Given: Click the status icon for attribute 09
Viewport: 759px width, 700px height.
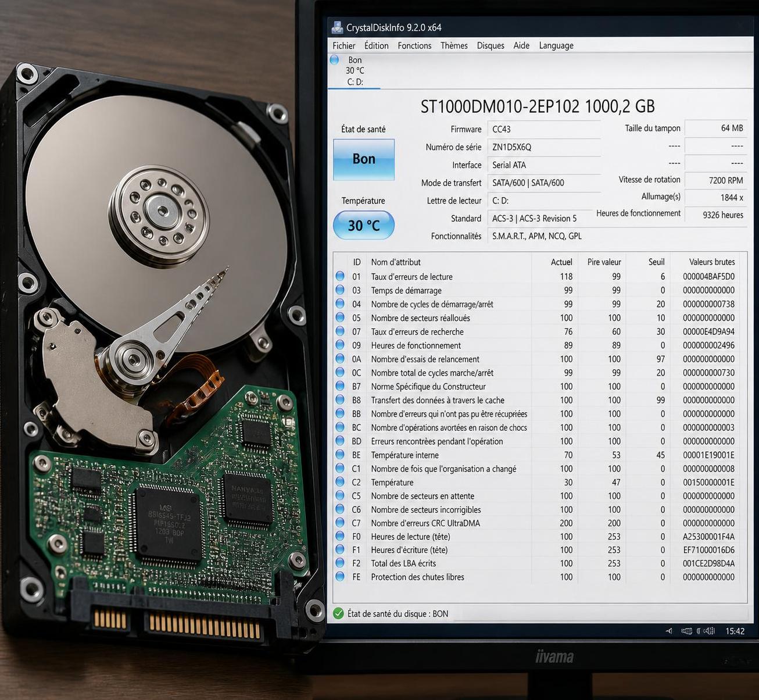Looking at the screenshot, I should click(340, 345).
